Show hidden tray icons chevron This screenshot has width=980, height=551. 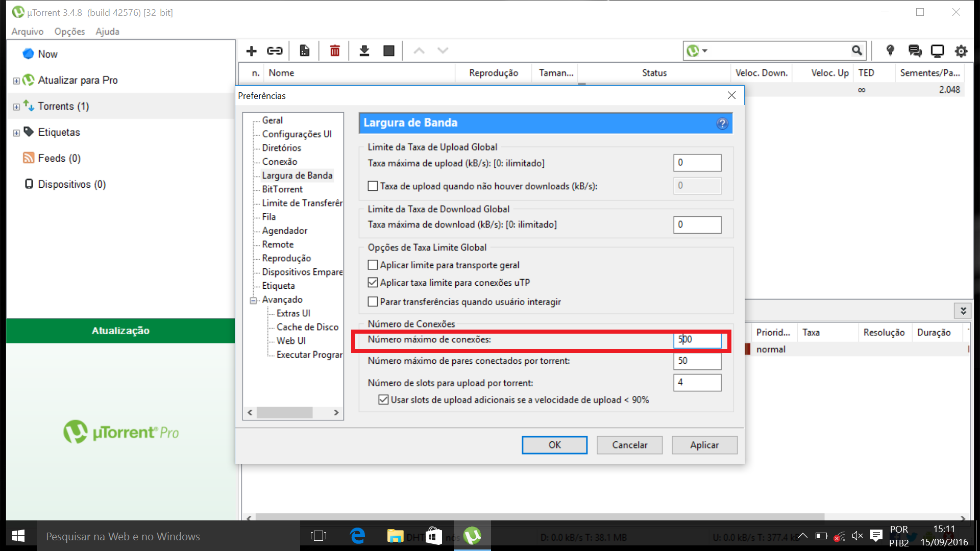[x=803, y=536]
